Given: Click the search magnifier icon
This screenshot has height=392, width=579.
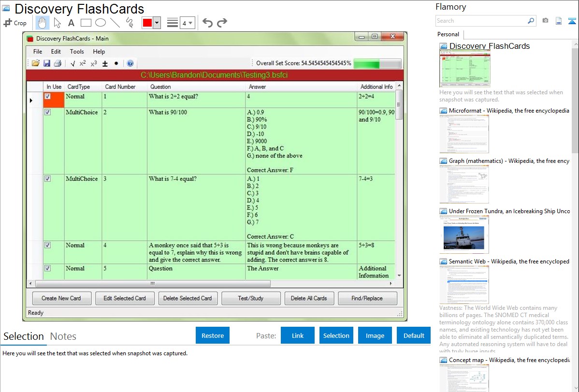Looking at the screenshot, I should (531, 21).
